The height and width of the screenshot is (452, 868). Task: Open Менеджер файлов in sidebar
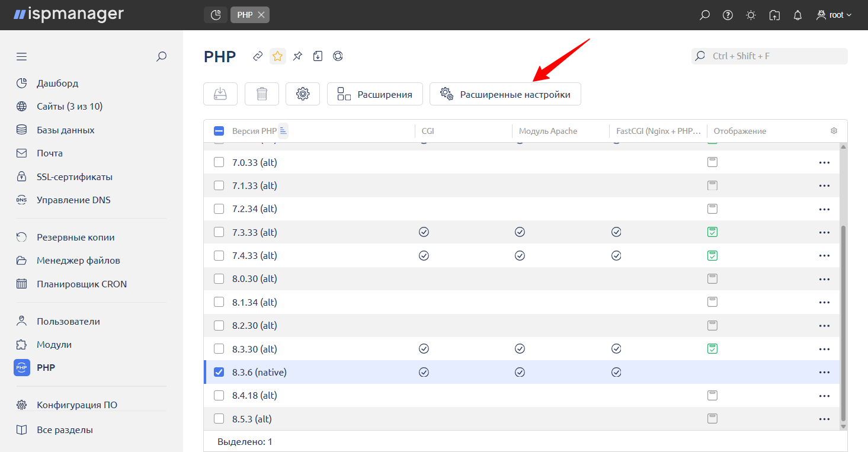[x=78, y=260]
